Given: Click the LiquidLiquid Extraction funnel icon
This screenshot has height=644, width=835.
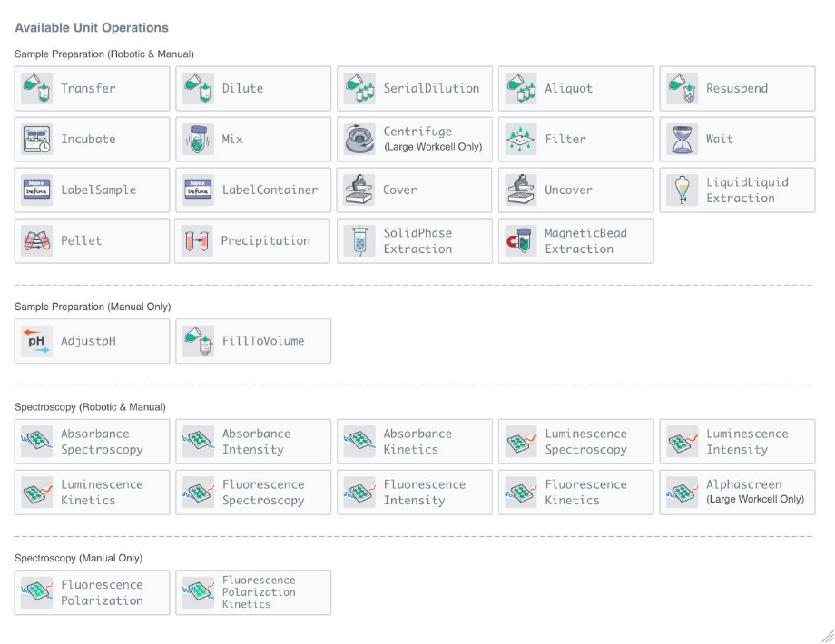Looking at the screenshot, I should 682,190.
